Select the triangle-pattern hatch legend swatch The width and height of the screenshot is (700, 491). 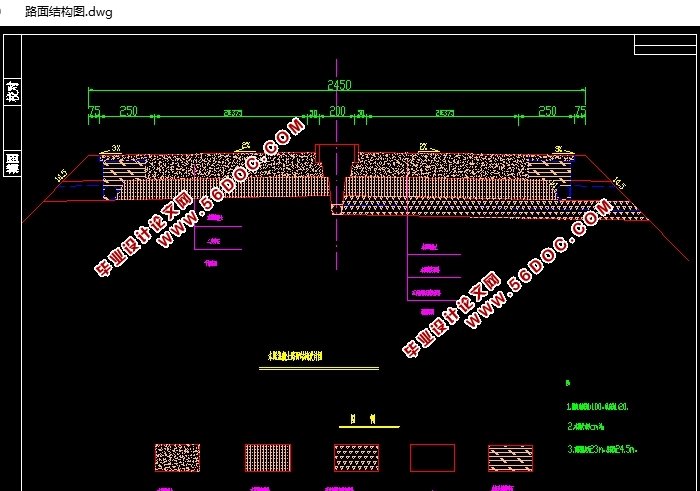(357, 458)
